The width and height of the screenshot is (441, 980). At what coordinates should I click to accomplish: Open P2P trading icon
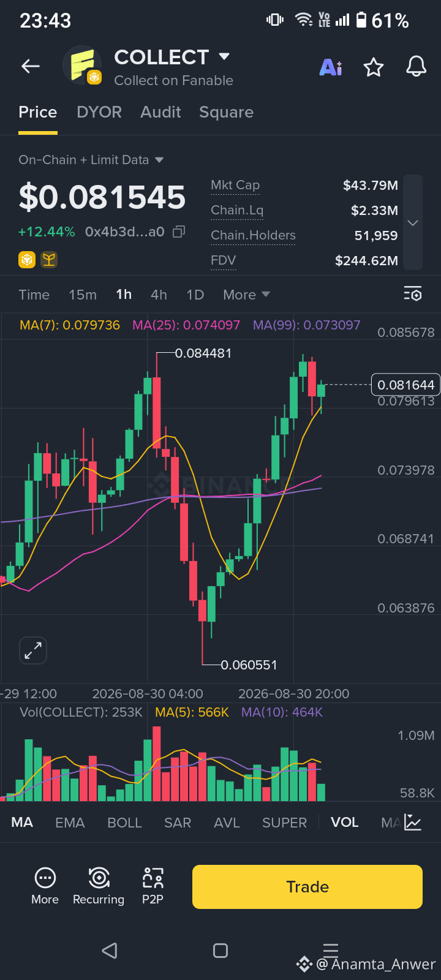tap(153, 878)
